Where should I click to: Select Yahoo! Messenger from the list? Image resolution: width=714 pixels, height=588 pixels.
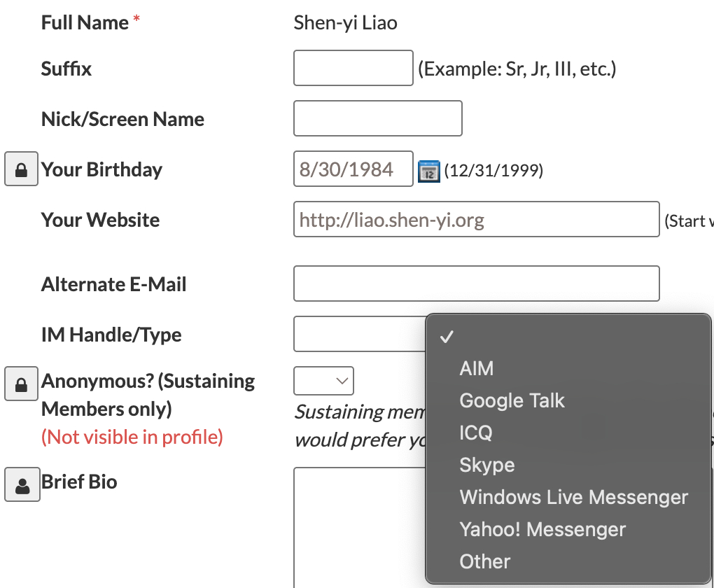coord(542,530)
